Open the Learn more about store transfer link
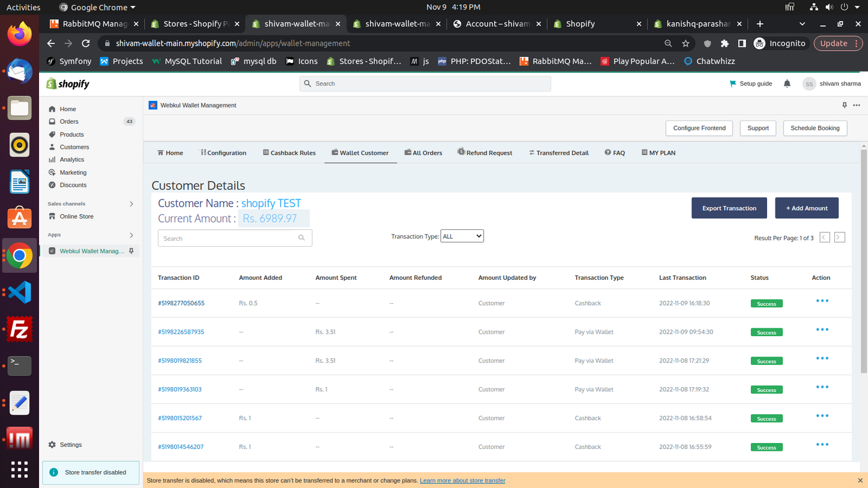The image size is (868, 488). (x=462, y=481)
